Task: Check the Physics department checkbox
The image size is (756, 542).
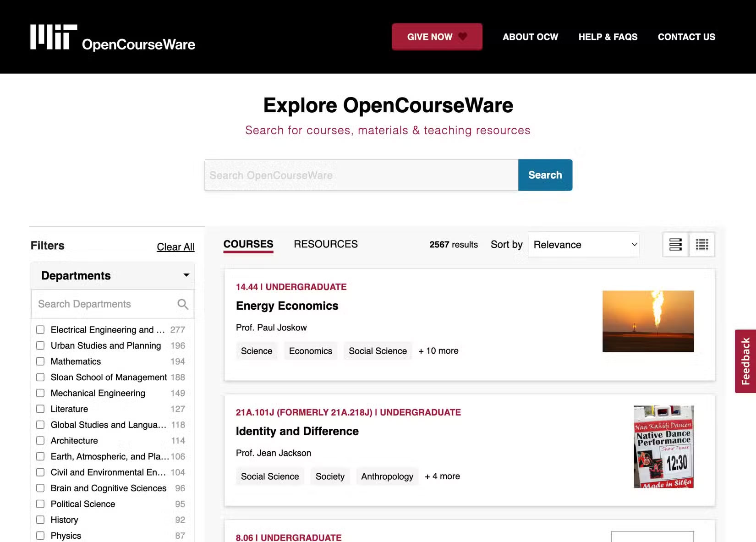Action: point(40,535)
